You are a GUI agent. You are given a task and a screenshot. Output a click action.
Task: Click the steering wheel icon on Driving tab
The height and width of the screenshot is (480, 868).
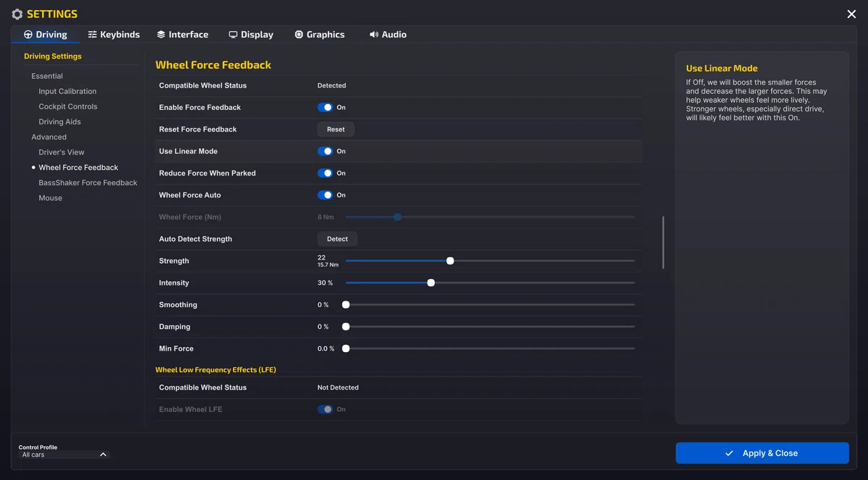(28, 35)
